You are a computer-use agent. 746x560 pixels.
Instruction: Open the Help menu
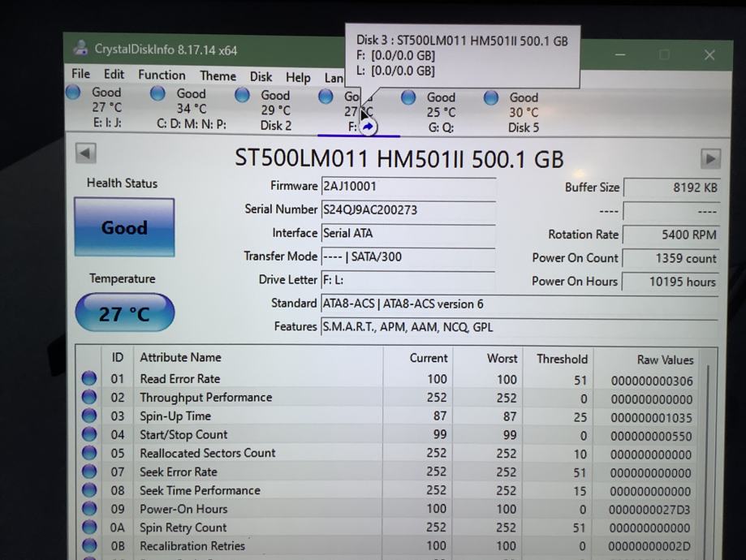pos(298,78)
